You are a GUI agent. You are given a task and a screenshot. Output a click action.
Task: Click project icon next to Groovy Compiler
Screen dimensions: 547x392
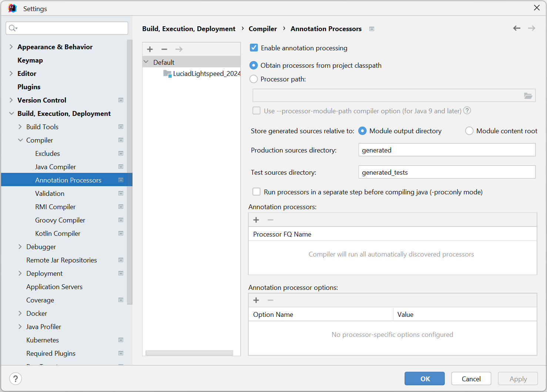121,220
